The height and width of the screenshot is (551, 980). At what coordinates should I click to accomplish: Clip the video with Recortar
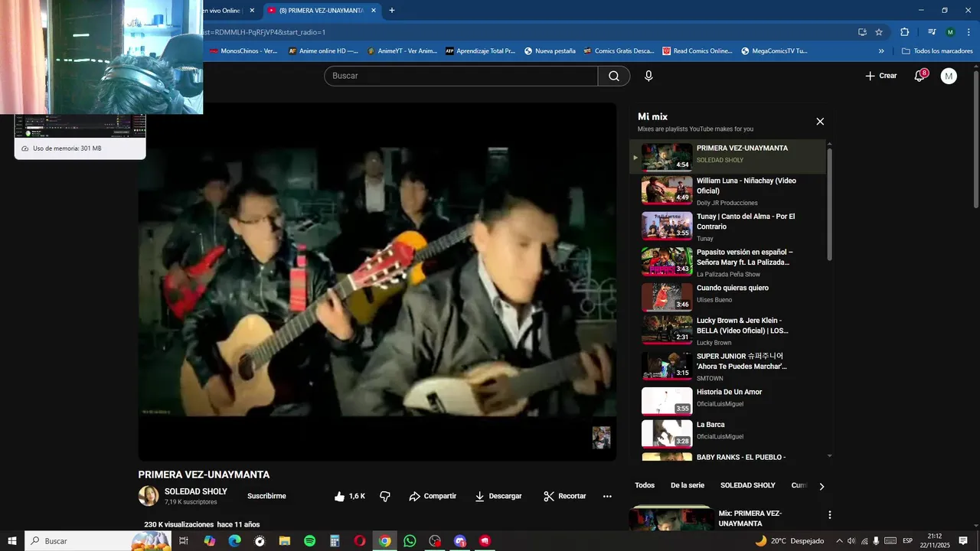coord(565,496)
